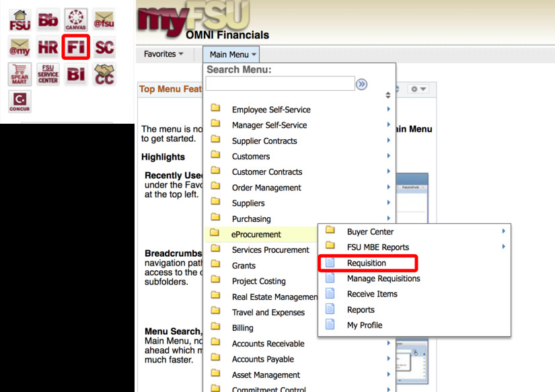Open Receive Items link
Viewport: 555px width, 392px height.
click(372, 294)
